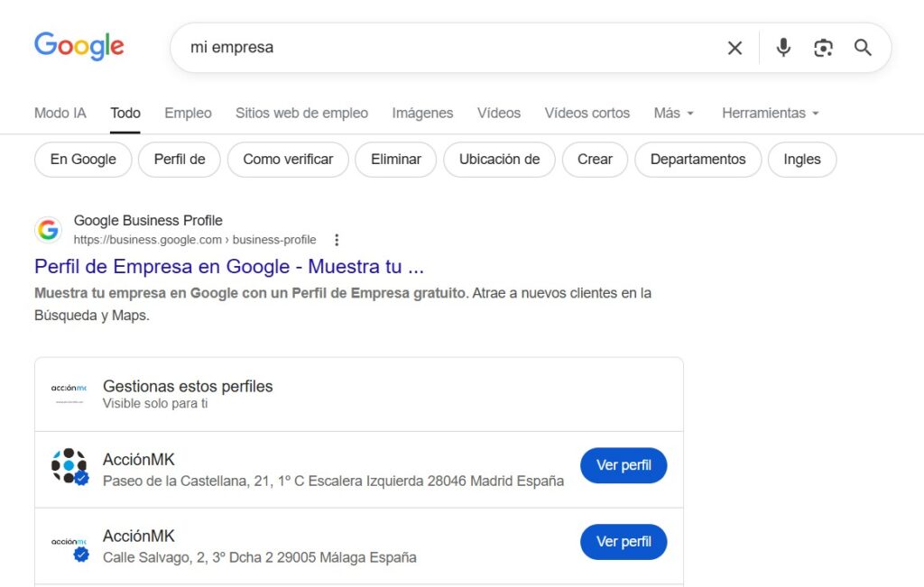Clear the search field with the X icon
Image resolution: width=924 pixels, height=587 pixels.
pos(735,48)
